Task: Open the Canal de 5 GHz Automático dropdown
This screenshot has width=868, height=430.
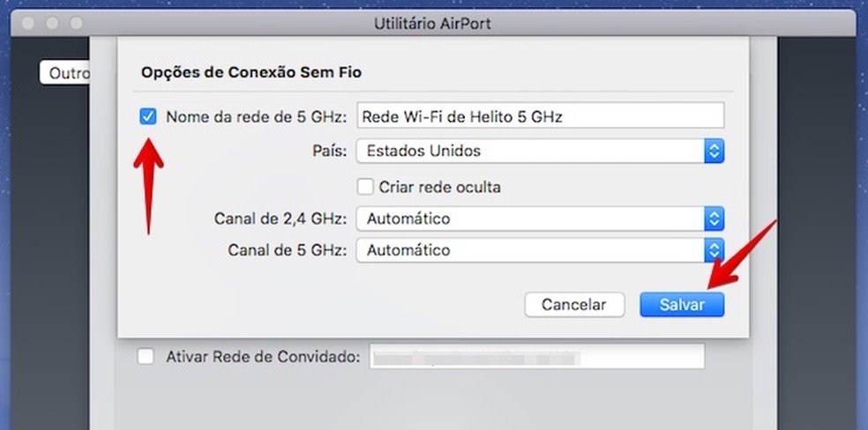Action: (540, 250)
